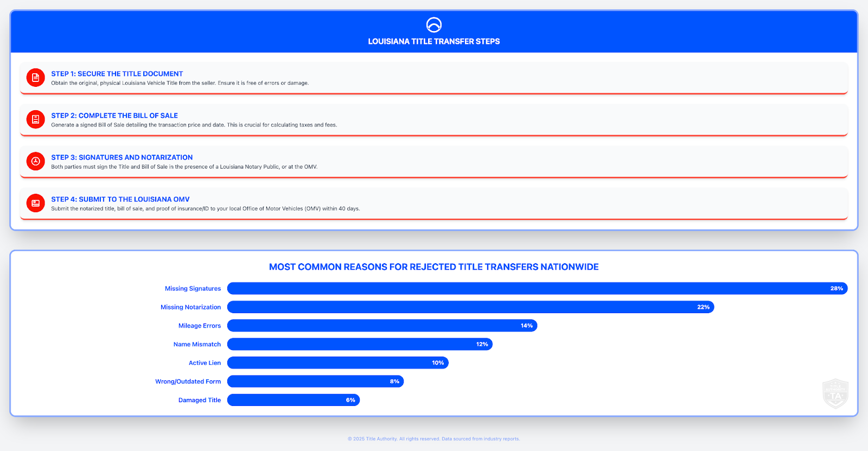Click the 'Missing Signatures' bar label
The width and height of the screenshot is (868, 451).
(193, 289)
